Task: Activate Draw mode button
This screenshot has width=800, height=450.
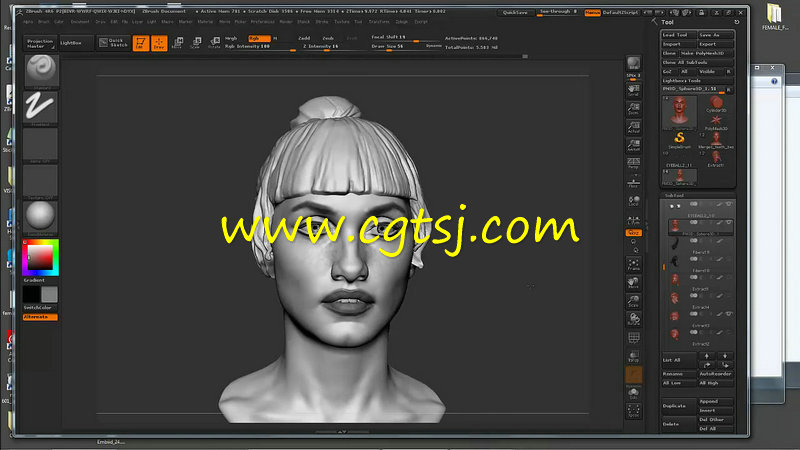Action: 159,43
